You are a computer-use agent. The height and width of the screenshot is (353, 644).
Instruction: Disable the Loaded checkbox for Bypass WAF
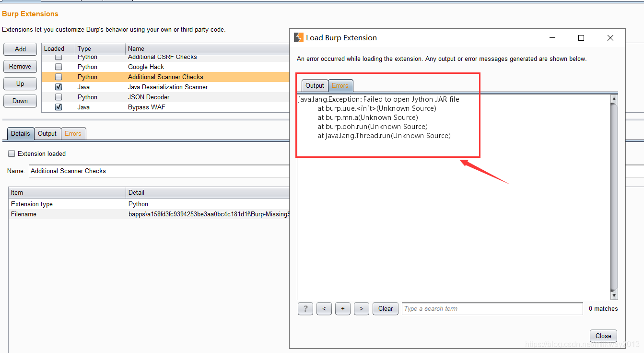click(x=58, y=107)
